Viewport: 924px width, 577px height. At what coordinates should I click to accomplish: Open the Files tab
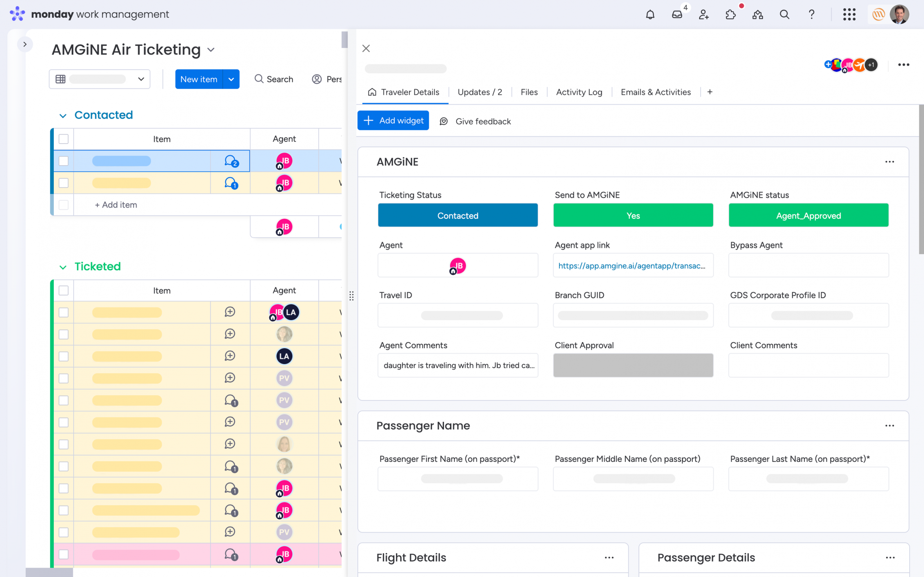[x=529, y=92]
